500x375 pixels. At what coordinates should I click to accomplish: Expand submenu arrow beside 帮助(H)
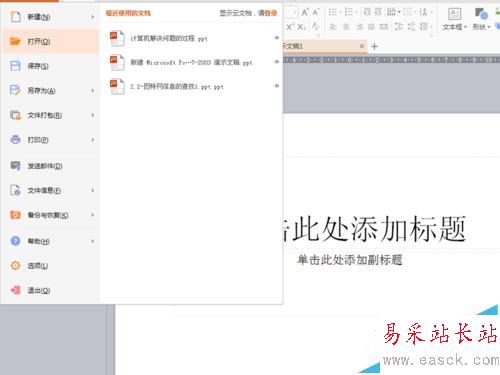pos(92,241)
